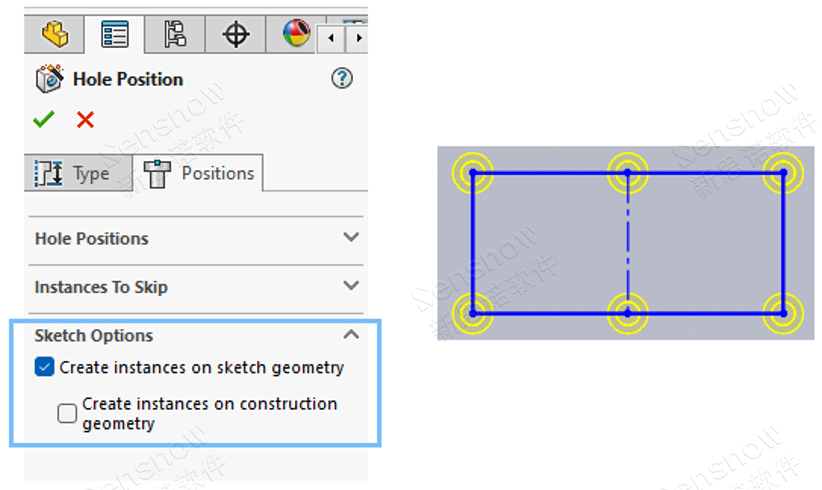Image resolution: width=822 pixels, height=490 pixels.
Task: Cancel with the red X icon
Action: point(85,119)
